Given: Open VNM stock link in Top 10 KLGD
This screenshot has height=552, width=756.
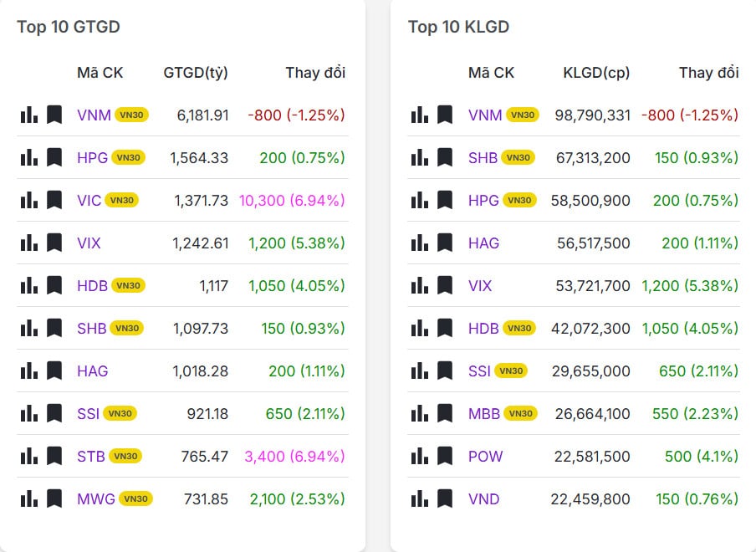Looking at the screenshot, I should tap(485, 115).
